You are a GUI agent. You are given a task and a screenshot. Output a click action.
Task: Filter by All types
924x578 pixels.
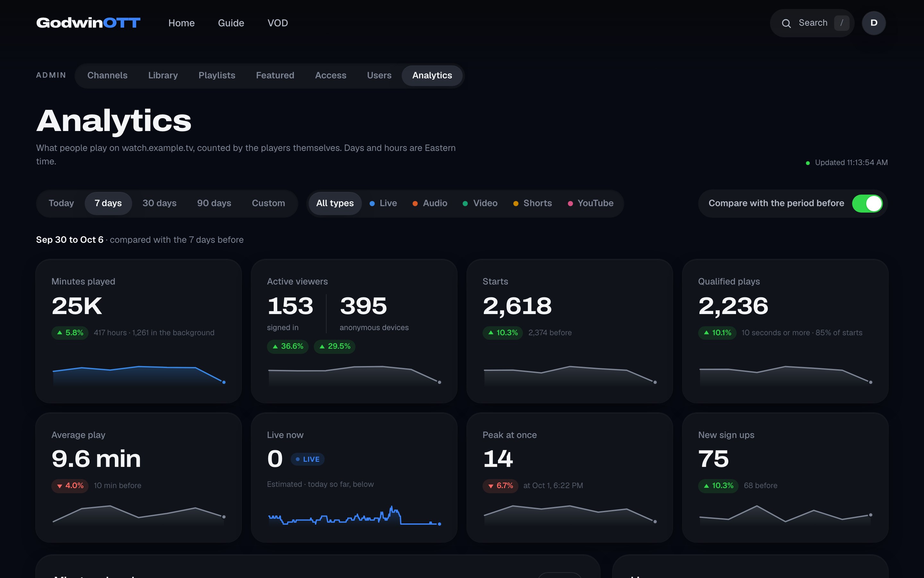click(335, 203)
